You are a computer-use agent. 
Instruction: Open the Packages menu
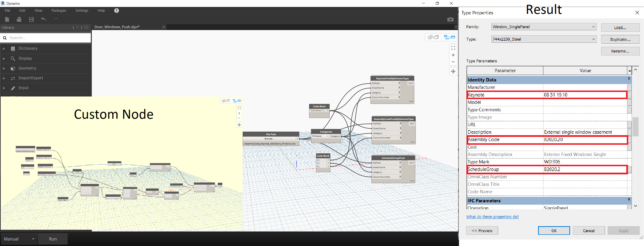(x=59, y=11)
